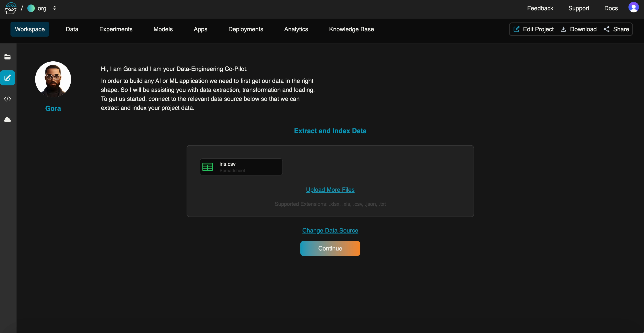Open the Experiments tab

[x=116, y=29]
